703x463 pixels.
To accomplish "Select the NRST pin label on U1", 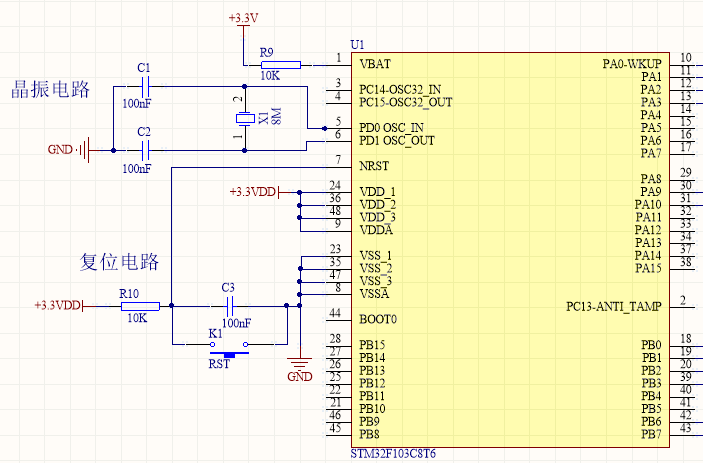I will (x=373, y=167).
